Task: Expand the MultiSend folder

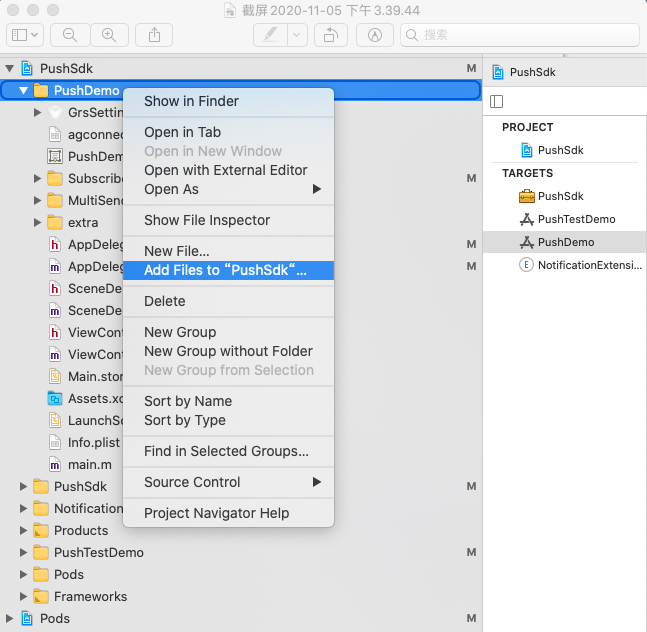Action: (x=38, y=200)
